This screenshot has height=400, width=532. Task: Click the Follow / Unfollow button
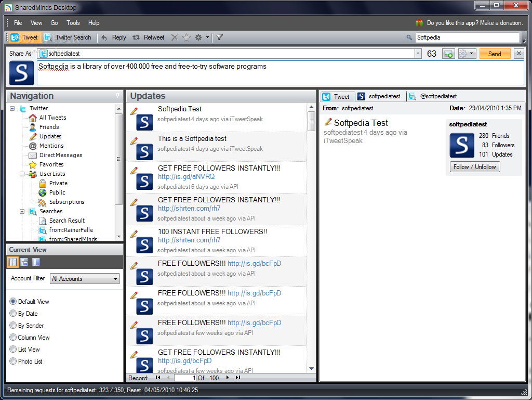pyautogui.click(x=475, y=167)
